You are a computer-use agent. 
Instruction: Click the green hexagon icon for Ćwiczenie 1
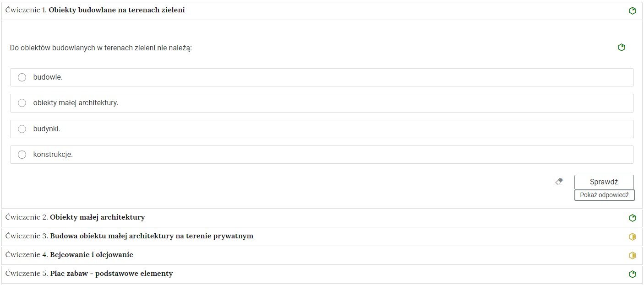pos(633,11)
